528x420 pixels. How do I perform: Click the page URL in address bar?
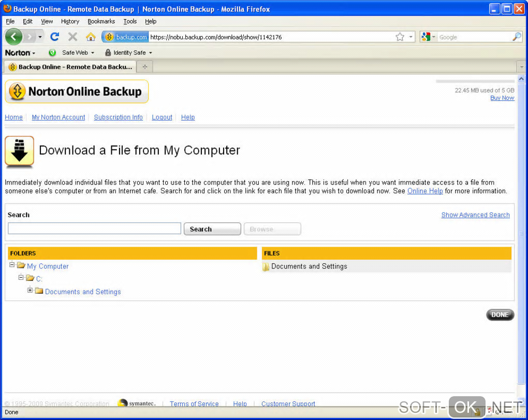pos(216,37)
